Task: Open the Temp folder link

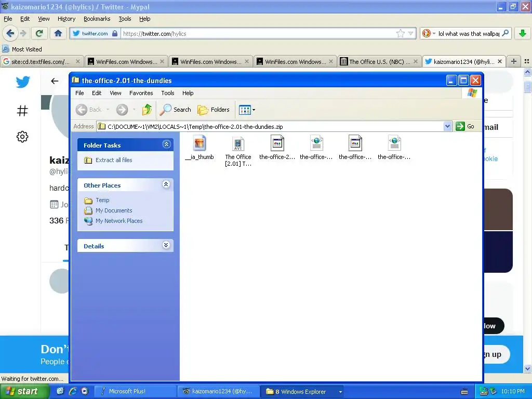Action: coord(102,200)
